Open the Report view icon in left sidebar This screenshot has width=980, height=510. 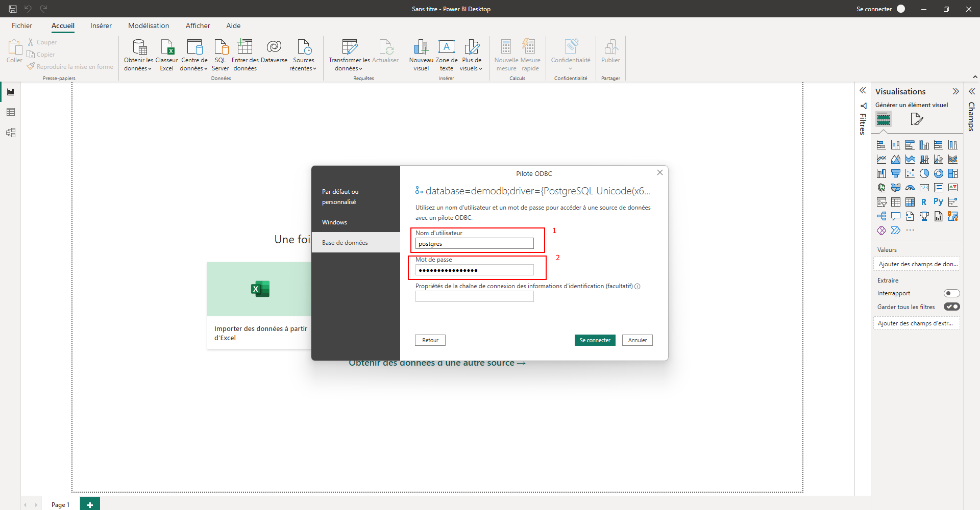tap(11, 92)
